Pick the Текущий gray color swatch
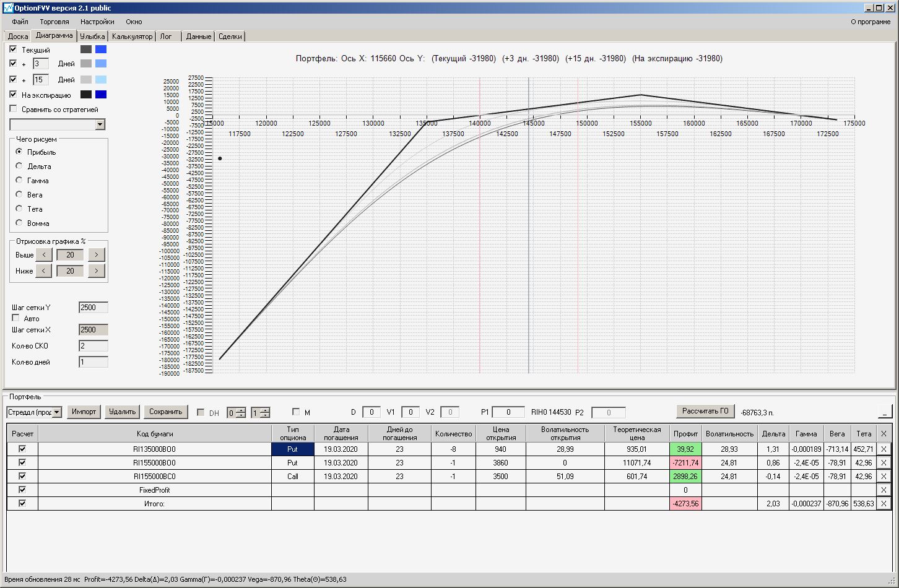Screen dimensions: 899x588 [x=86, y=50]
